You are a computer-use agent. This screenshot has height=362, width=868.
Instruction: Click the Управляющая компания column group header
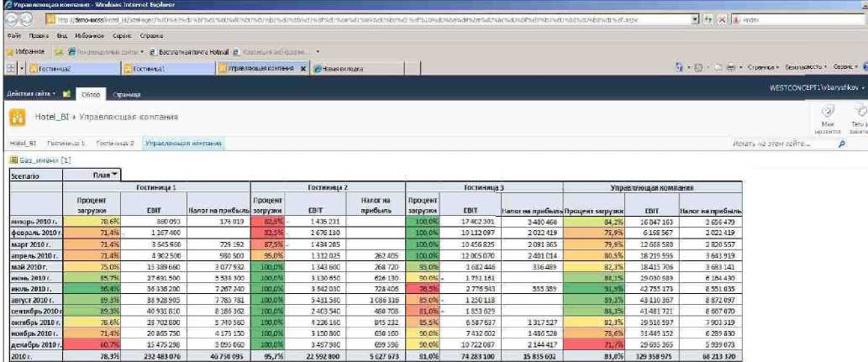click(x=652, y=188)
